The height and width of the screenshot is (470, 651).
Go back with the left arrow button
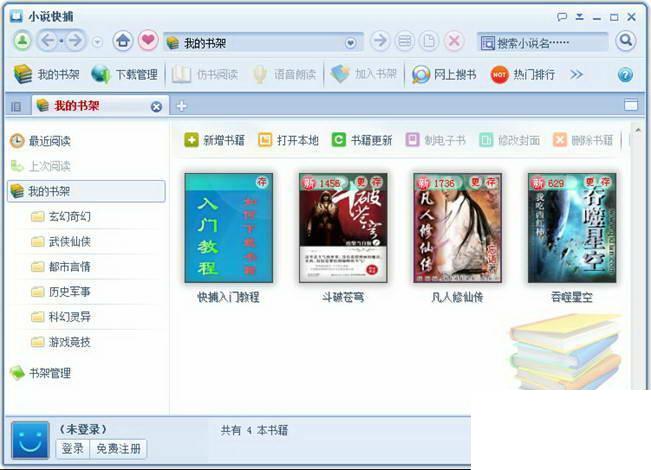48,41
